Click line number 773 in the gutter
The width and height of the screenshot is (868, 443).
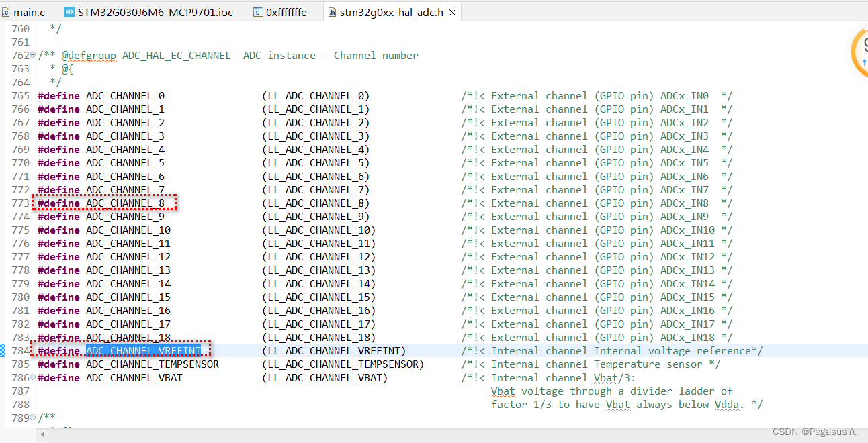click(21, 203)
